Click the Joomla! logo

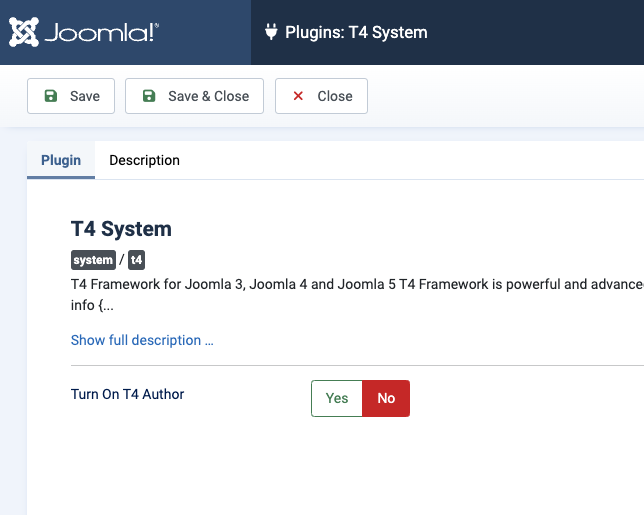click(x=84, y=32)
